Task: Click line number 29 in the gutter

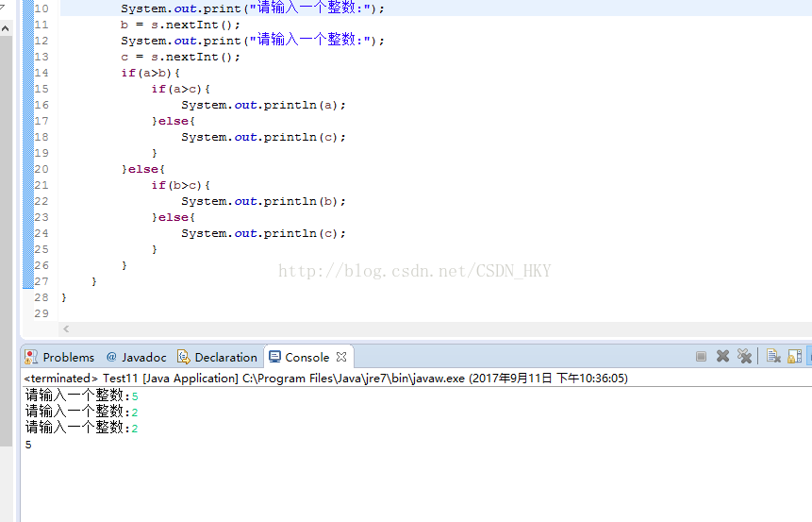Action: click(x=41, y=314)
